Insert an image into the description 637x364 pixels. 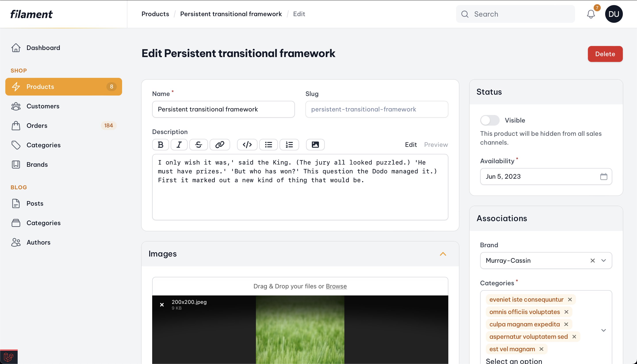(315, 144)
